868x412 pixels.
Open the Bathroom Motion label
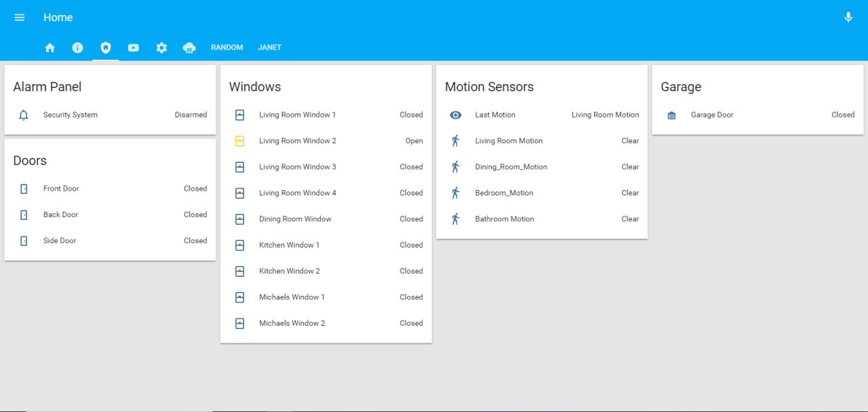[x=505, y=219]
